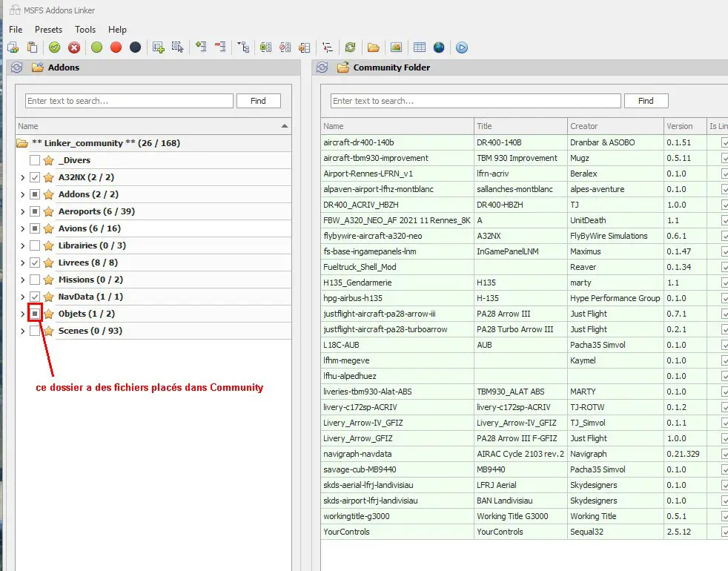Viewport: 728px width, 571px height.
Task: Select the NavData (1 / 1) folder row
Action: [153, 297]
